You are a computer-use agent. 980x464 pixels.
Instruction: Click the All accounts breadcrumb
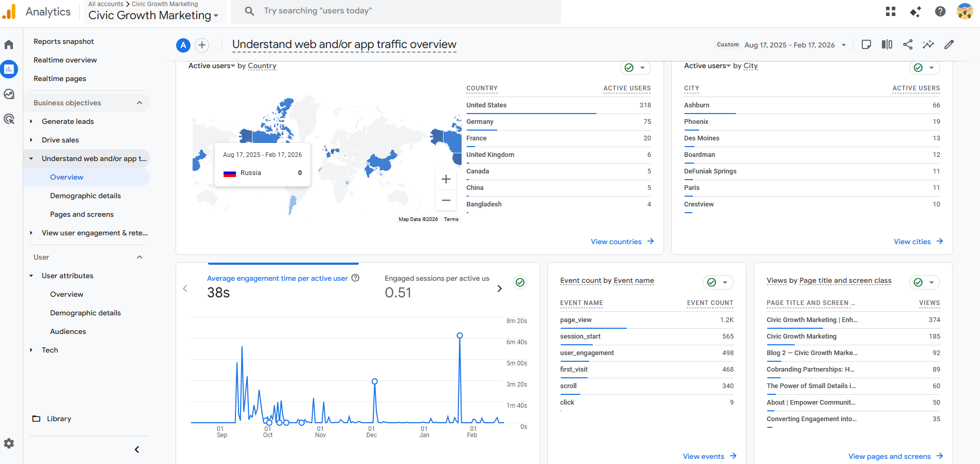[x=106, y=4]
